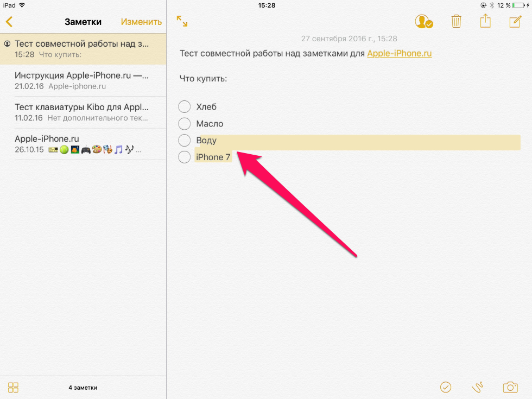Viewport: 532px width, 399px height.
Task: Tap the back chevron in notes list
Action: click(9, 22)
